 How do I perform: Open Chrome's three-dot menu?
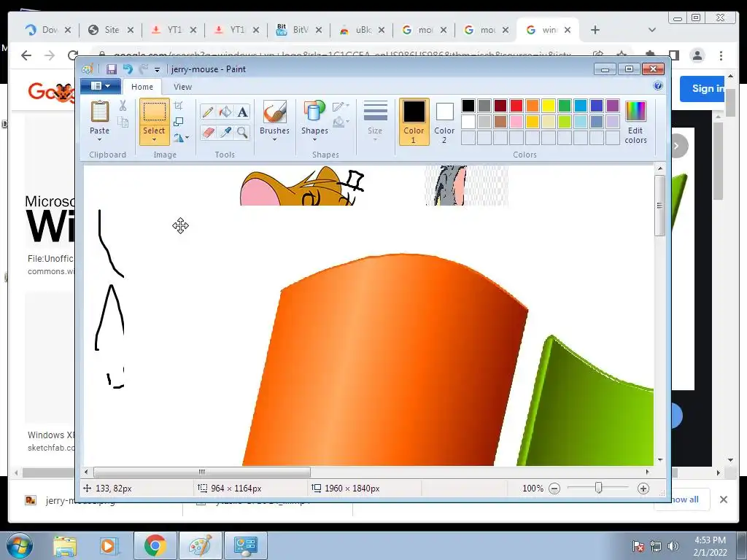[x=721, y=55]
